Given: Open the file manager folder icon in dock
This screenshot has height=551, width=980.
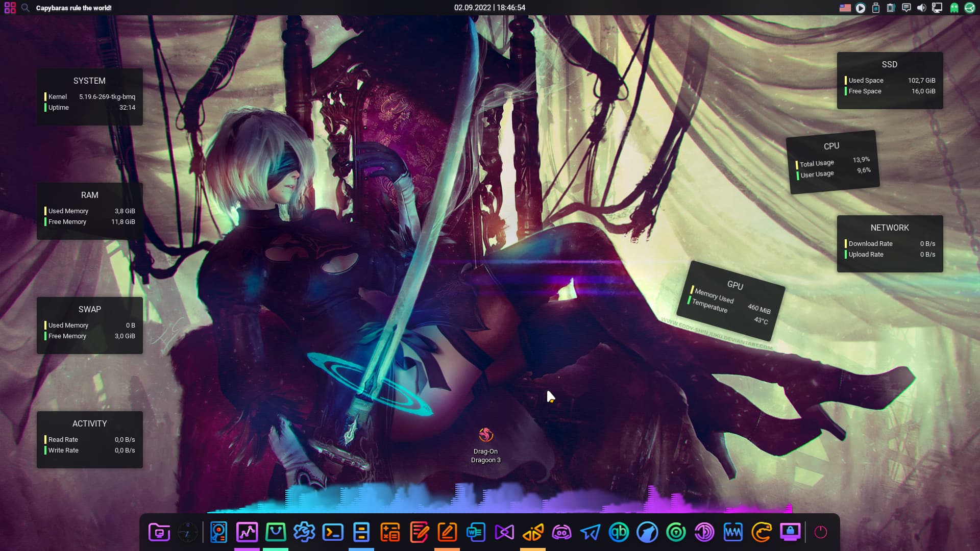Looking at the screenshot, I should pyautogui.click(x=159, y=533).
